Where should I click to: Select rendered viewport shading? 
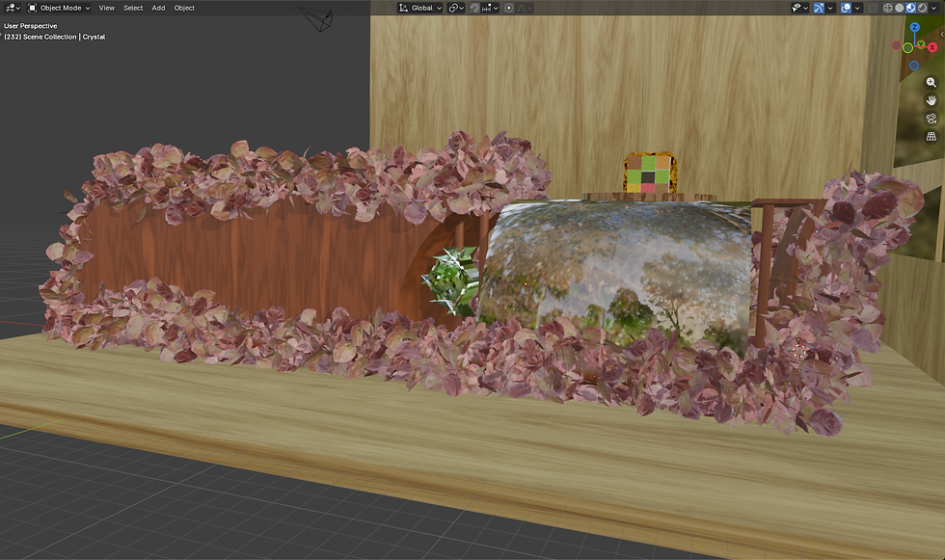tap(922, 8)
